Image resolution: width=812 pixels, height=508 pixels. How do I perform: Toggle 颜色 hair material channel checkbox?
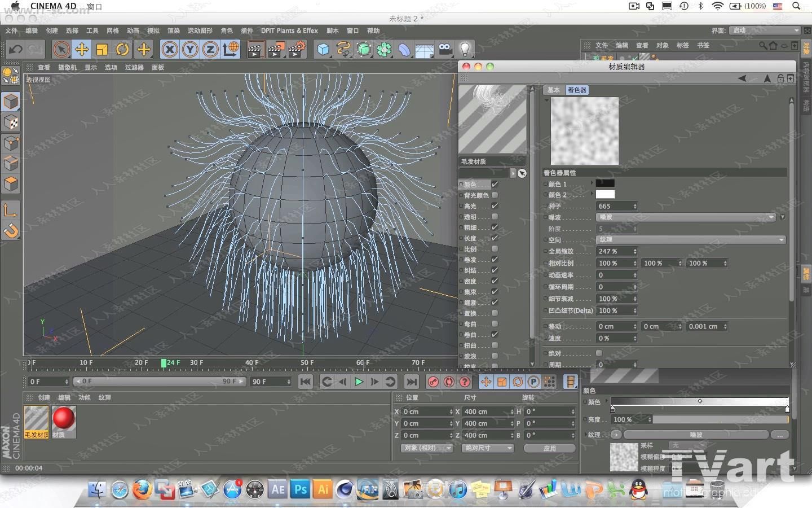495,185
